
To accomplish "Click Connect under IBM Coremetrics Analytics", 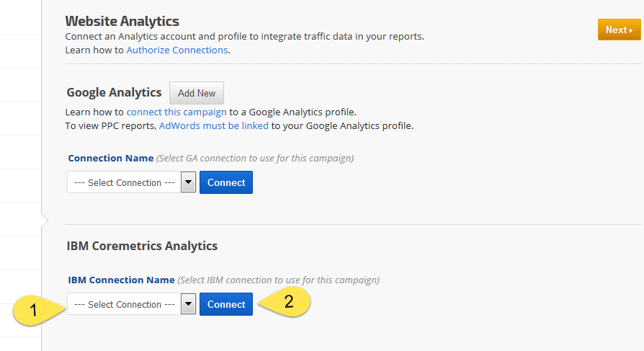I will click(226, 304).
